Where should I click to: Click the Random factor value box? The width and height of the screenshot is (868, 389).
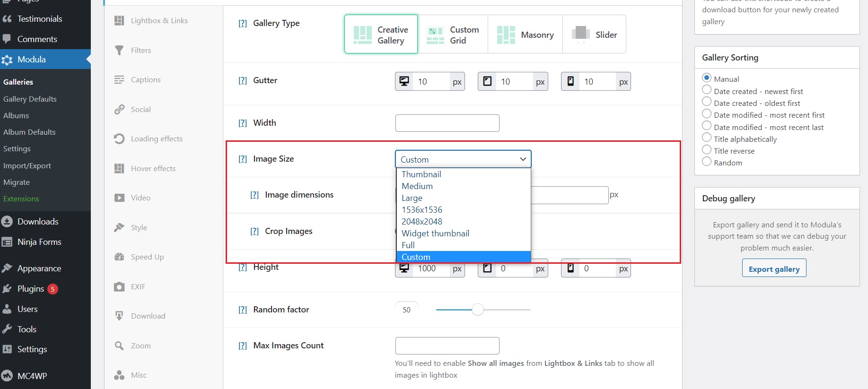point(407,310)
